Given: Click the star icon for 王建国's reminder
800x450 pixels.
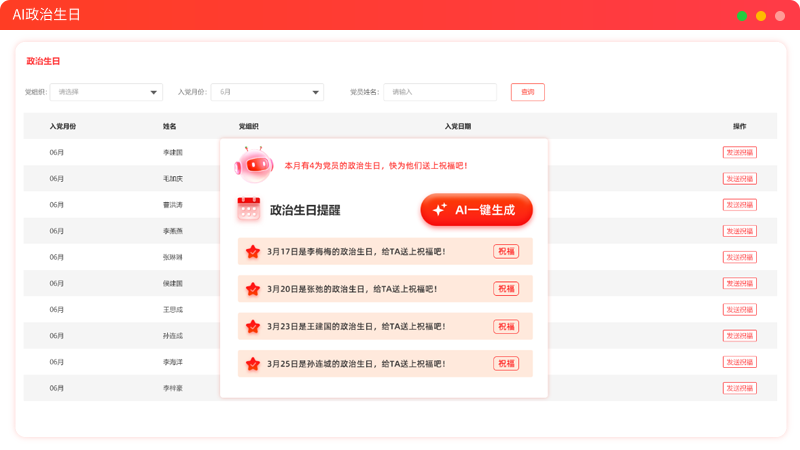Looking at the screenshot, I should tap(253, 327).
